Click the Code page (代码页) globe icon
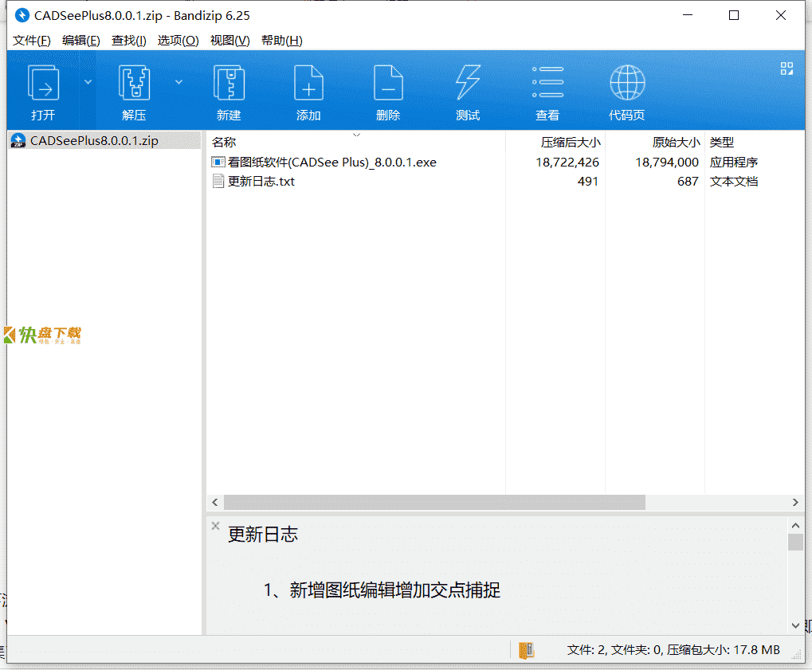Image resolution: width=812 pixels, height=670 pixels. click(627, 83)
